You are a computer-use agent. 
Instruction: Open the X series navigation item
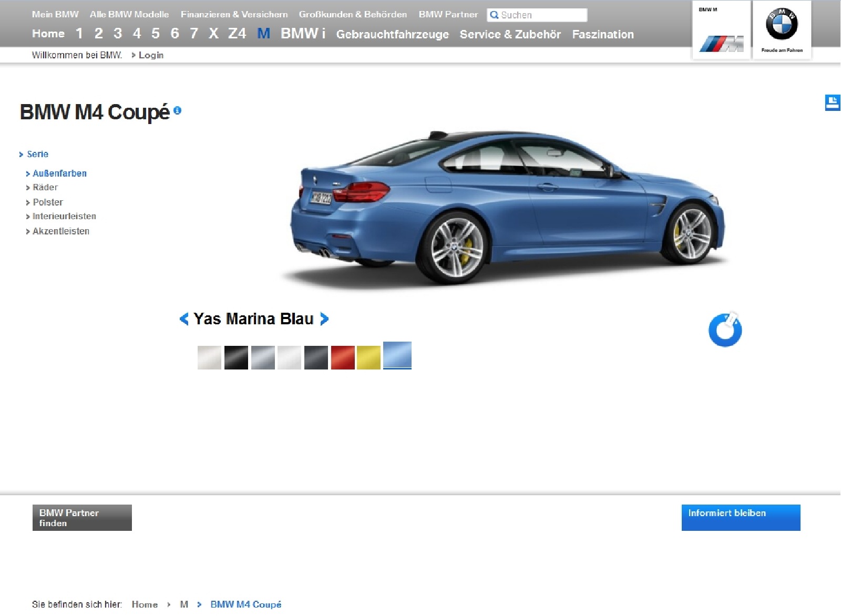[x=213, y=34]
